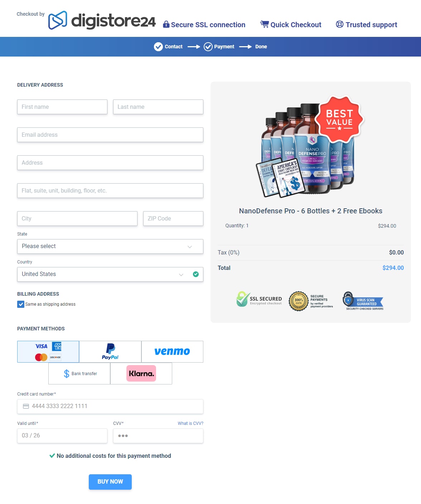
Task: Click the Done step label
Action: pyautogui.click(x=261, y=47)
